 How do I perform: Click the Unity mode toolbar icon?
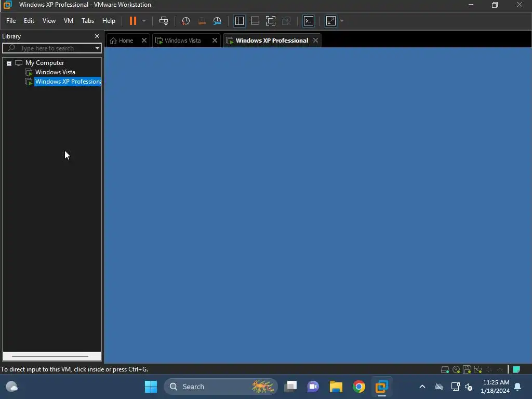(286, 21)
